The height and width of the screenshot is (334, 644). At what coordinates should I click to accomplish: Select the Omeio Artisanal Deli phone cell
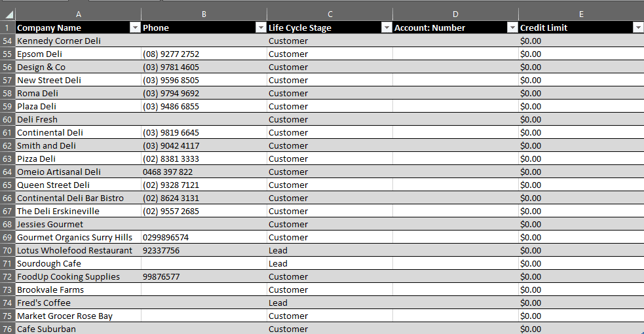204,172
